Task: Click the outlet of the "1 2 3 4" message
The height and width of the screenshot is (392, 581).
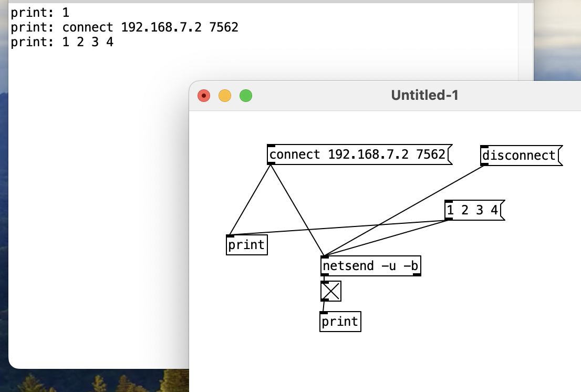Action: tap(449, 219)
